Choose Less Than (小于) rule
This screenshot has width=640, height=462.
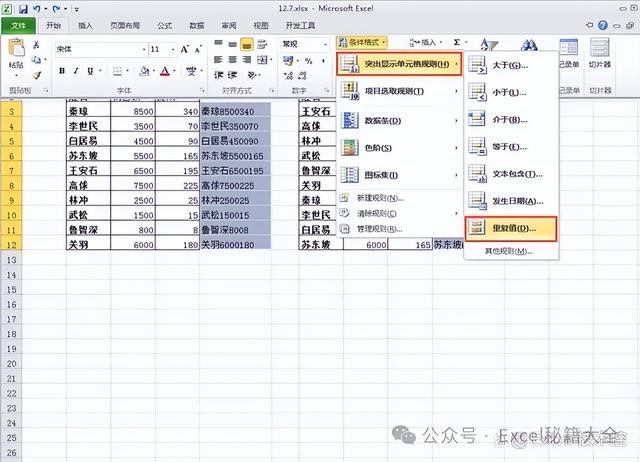click(x=511, y=93)
